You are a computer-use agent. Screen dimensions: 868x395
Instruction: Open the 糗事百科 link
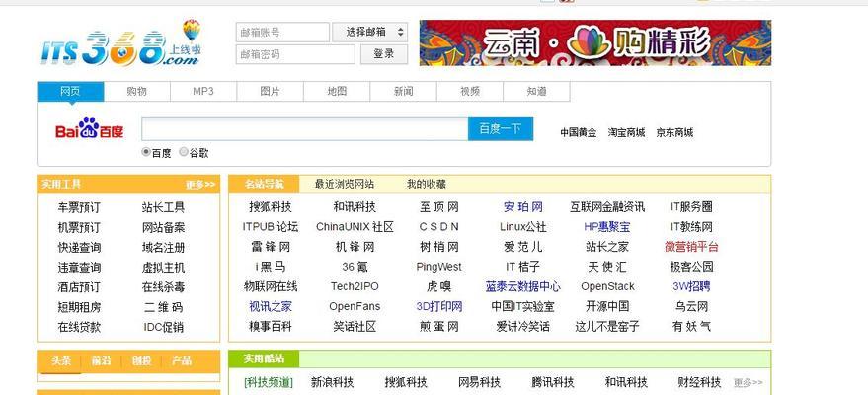271,327
